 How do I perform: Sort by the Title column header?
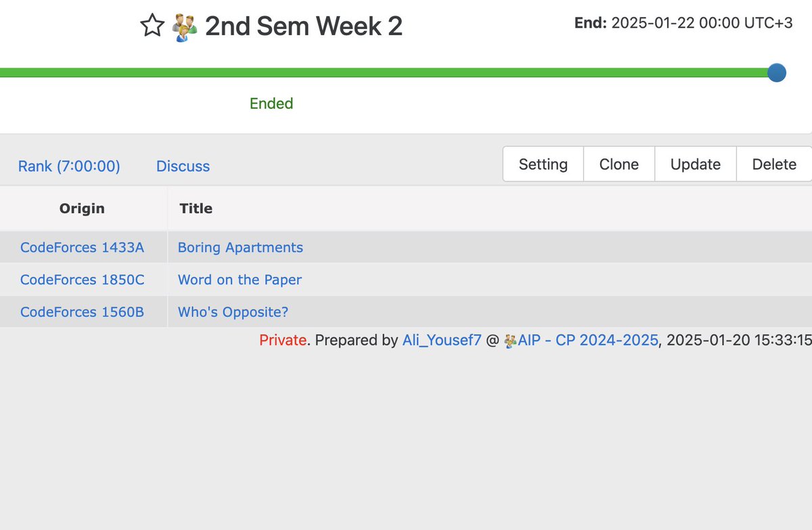pos(196,208)
